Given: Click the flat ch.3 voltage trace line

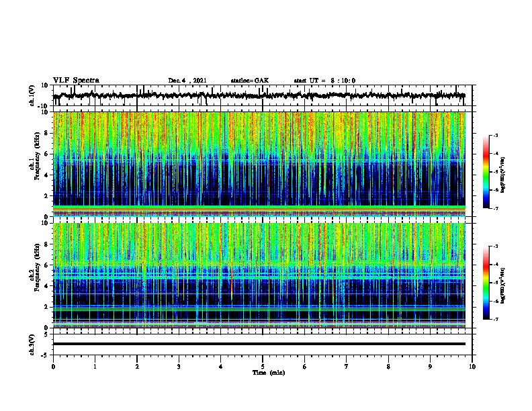Looking at the screenshot, I should (x=259, y=344).
